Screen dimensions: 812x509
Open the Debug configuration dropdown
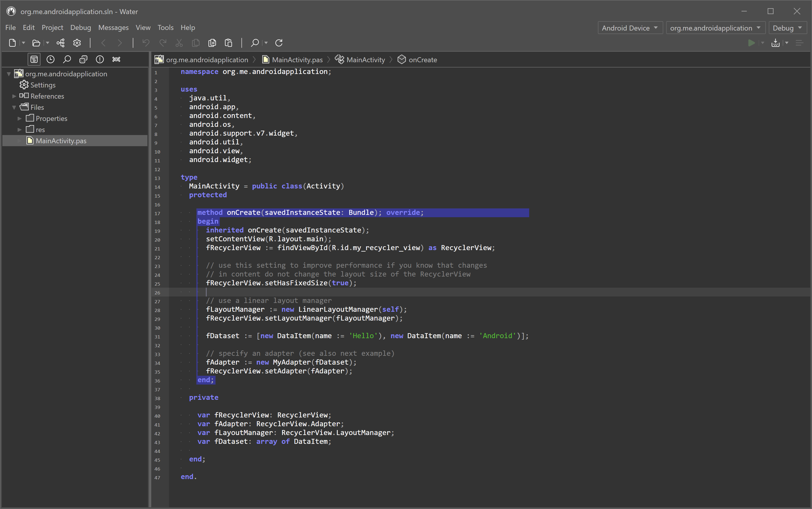pyautogui.click(x=787, y=28)
